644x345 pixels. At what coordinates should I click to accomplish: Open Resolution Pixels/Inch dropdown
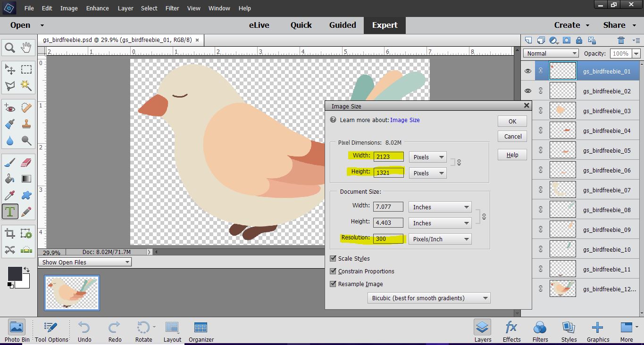tap(440, 239)
